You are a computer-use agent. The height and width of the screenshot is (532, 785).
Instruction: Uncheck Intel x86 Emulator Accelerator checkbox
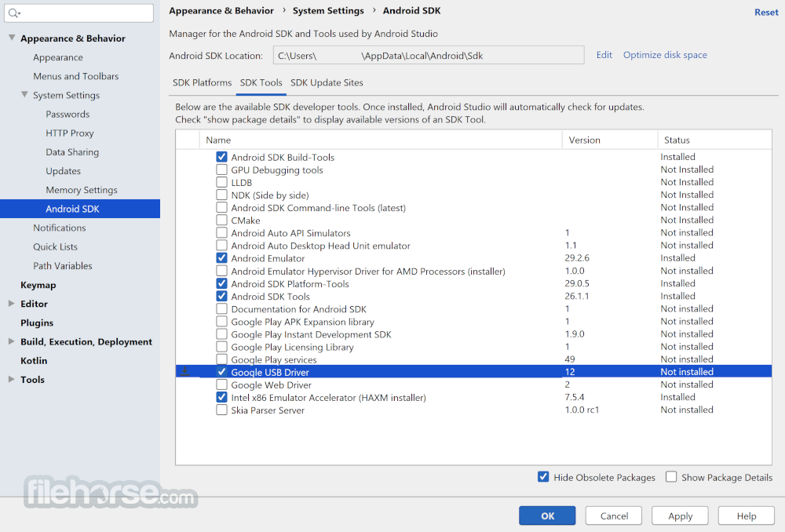[x=222, y=397]
